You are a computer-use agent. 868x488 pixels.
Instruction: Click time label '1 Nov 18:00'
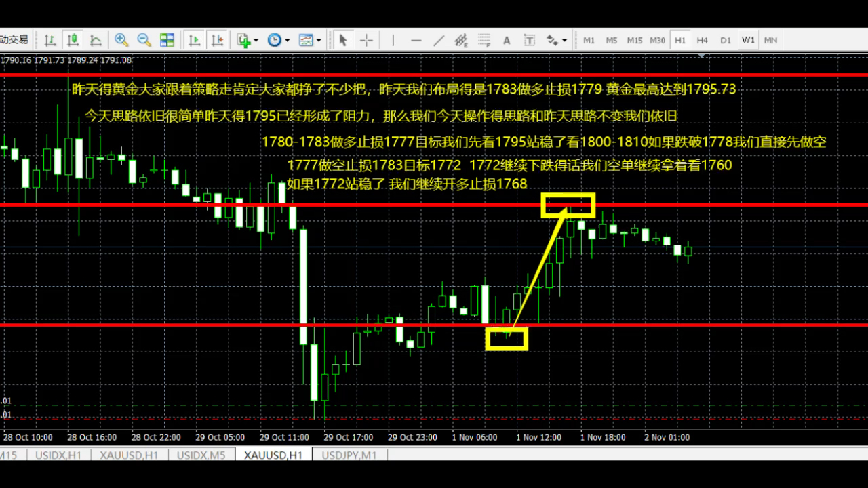tap(602, 437)
